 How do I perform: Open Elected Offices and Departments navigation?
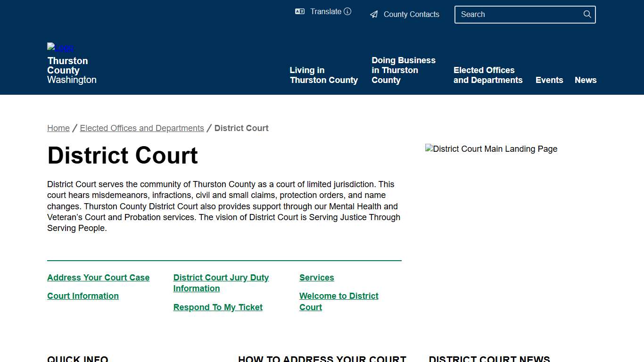tap(488, 75)
